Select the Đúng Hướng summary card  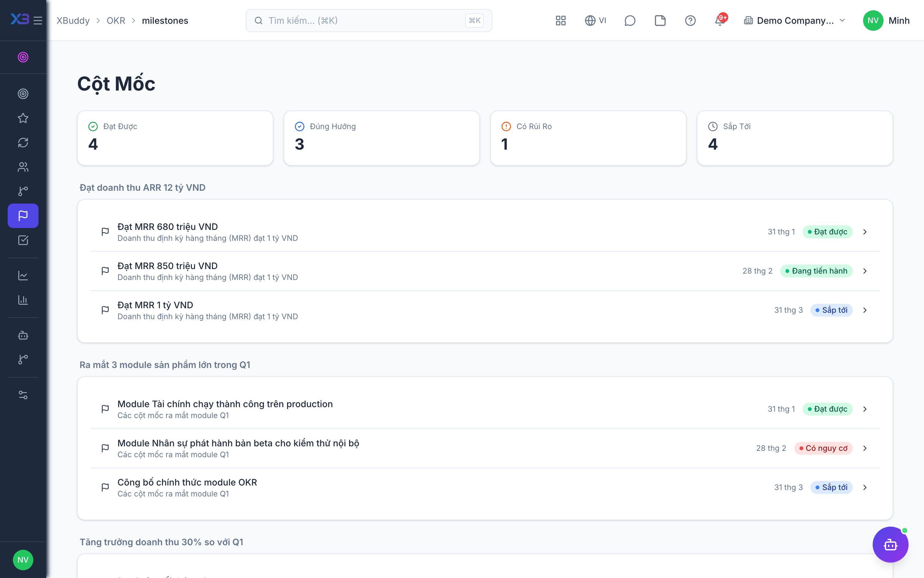[382, 138]
